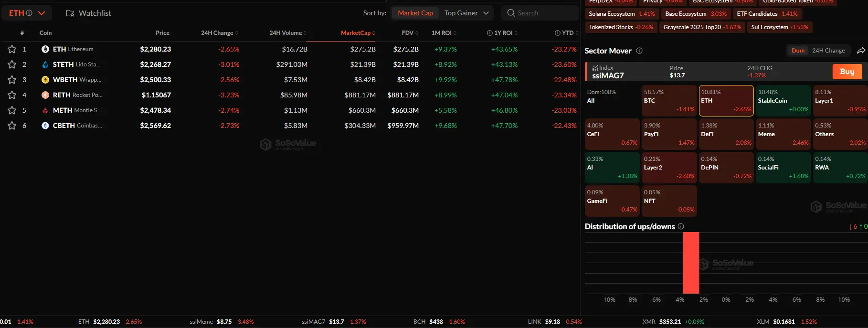Image resolution: width=868 pixels, height=328 pixels.
Task: Select the DeFi sector tile
Action: coord(726,134)
